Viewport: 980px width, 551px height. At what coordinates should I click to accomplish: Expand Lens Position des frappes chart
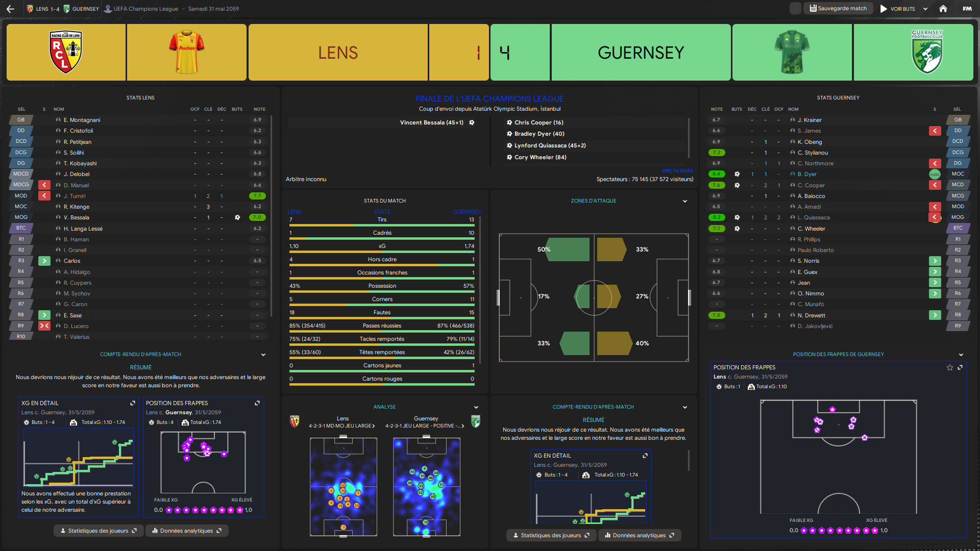[x=257, y=403]
